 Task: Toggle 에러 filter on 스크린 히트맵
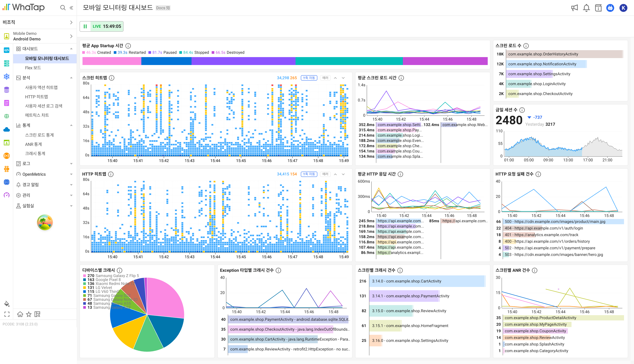pos(325,78)
